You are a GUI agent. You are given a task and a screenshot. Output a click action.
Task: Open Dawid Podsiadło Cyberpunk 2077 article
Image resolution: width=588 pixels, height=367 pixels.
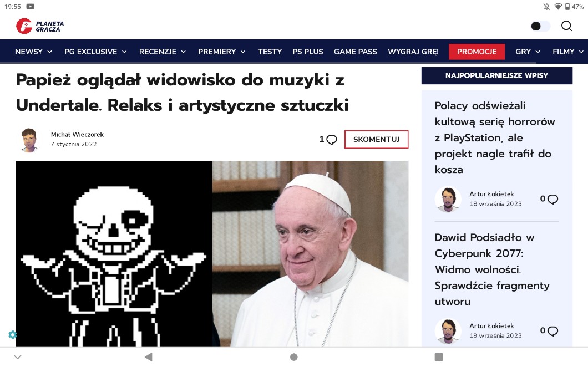491,269
